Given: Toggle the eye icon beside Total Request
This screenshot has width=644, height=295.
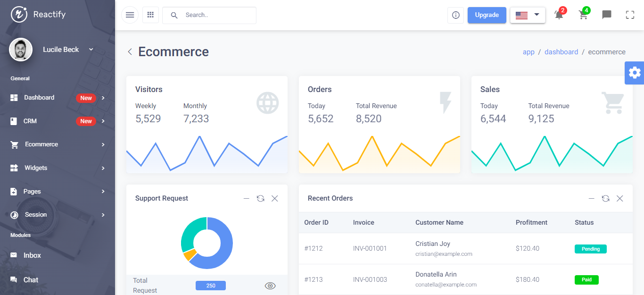Looking at the screenshot, I should 270,286.
